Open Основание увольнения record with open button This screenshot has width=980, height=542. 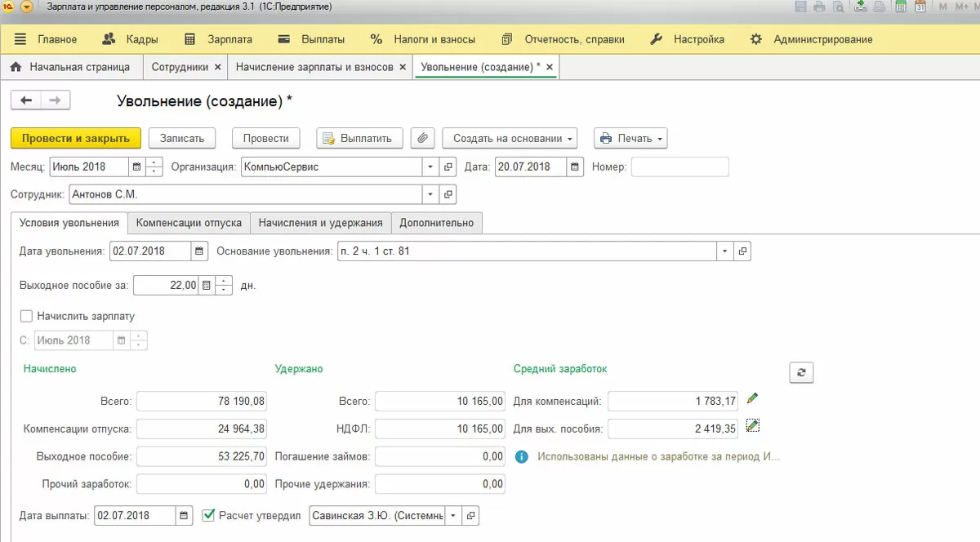[x=742, y=251]
